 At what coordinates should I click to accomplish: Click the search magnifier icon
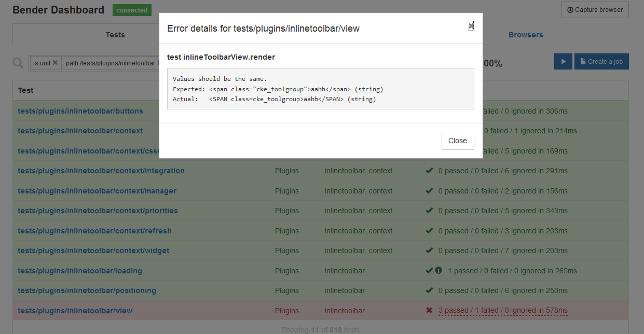[18, 63]
